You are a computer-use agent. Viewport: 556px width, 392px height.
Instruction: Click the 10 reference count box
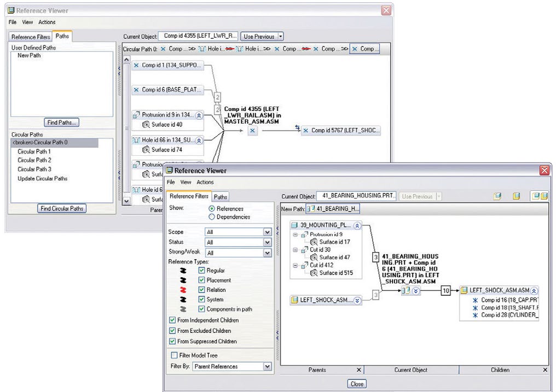[445, 291]
